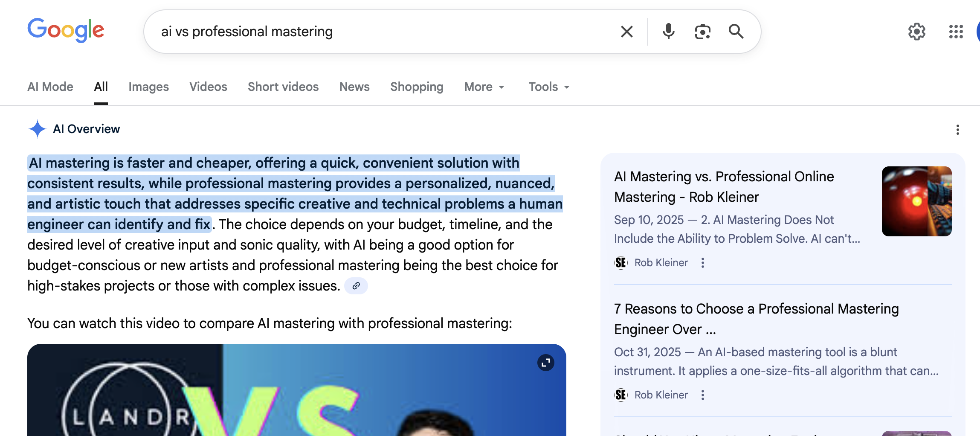Click the magnifying glass search icon
This screenshot has width=980, height=436.
[736, 32]
